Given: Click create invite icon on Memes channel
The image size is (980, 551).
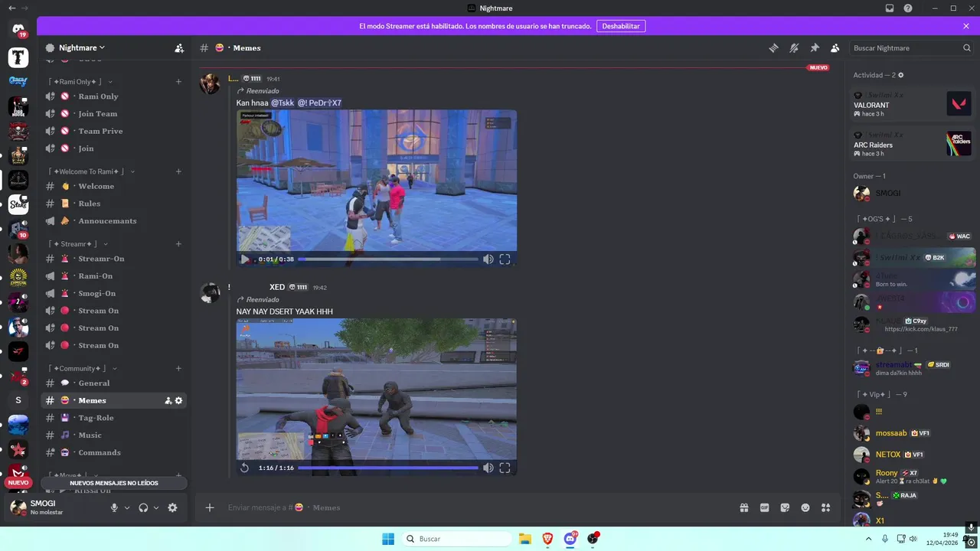Looking at the screenshot, I should (x=168, y=400).
